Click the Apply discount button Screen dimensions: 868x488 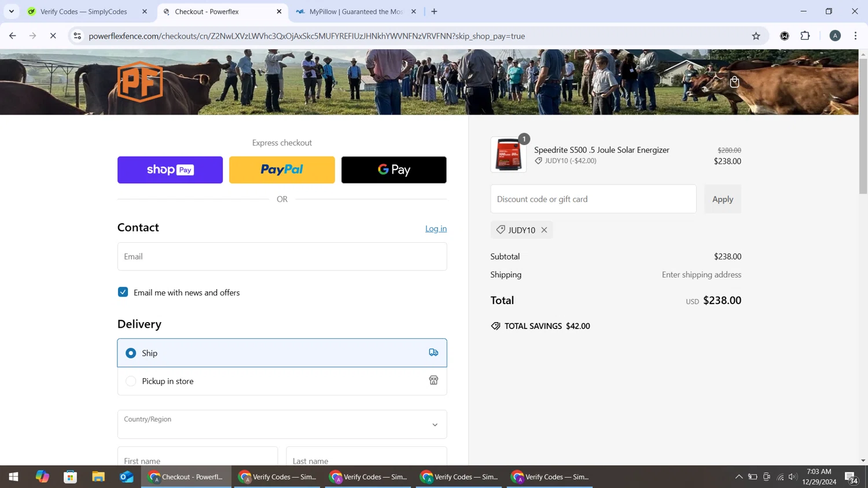point(722,199)
